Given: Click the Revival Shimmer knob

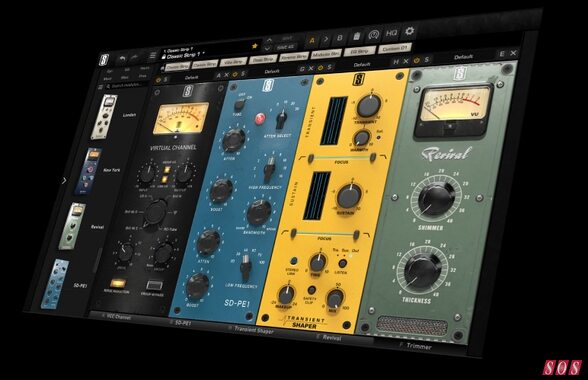Looking at the screenshot, I should click(x=435, y=198).
